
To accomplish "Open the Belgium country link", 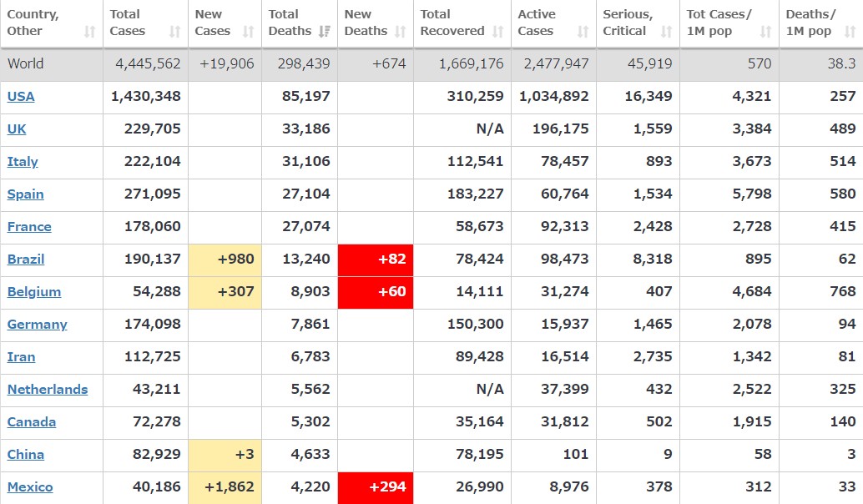I will tap(34, 291).
